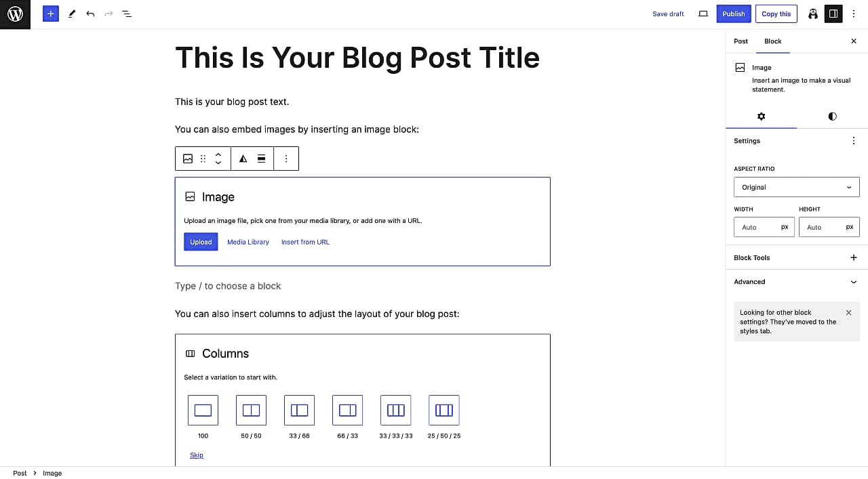Click the Save draft link
Screen dimensions: 868x479
click(x=668, y=14)
